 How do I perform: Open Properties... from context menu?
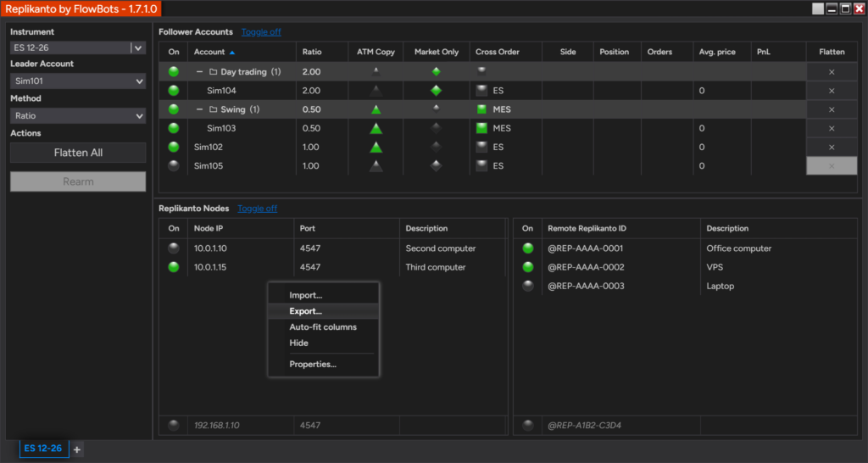pyautogui.click(x=323, y=365)
